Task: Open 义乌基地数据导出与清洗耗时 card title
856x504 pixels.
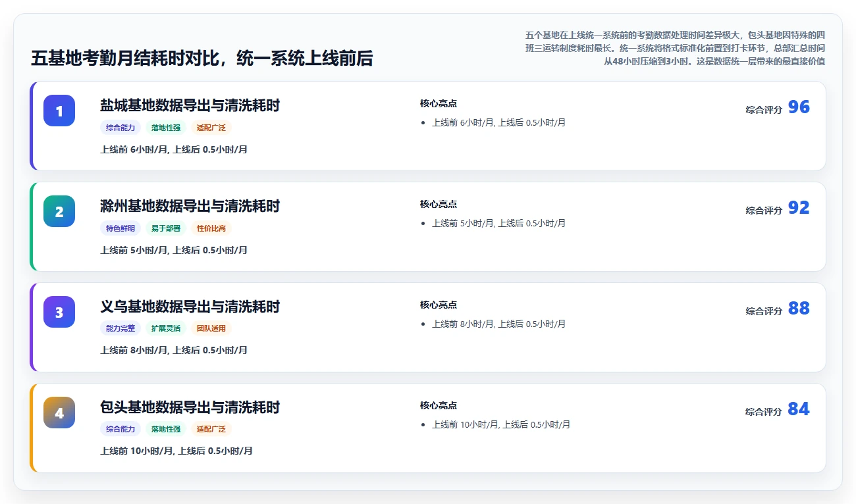Action: (x=190, y=307)
